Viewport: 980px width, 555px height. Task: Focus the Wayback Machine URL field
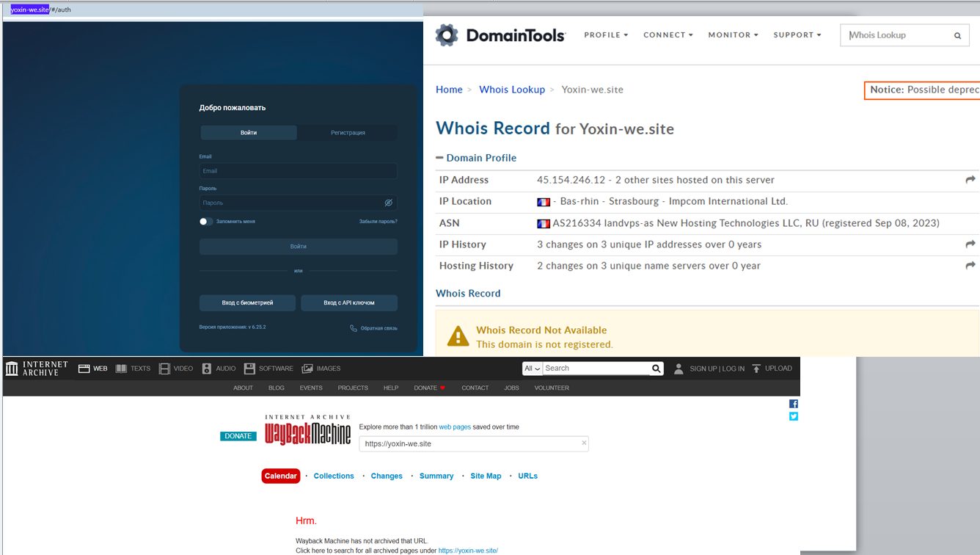click(x=473, y=443)
